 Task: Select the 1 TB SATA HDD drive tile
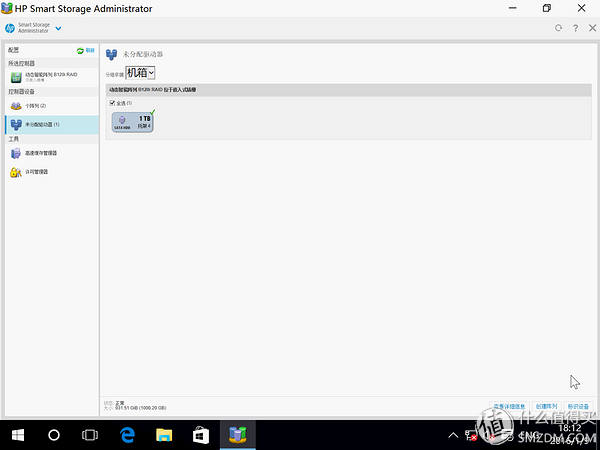click(x=132, y=122)
